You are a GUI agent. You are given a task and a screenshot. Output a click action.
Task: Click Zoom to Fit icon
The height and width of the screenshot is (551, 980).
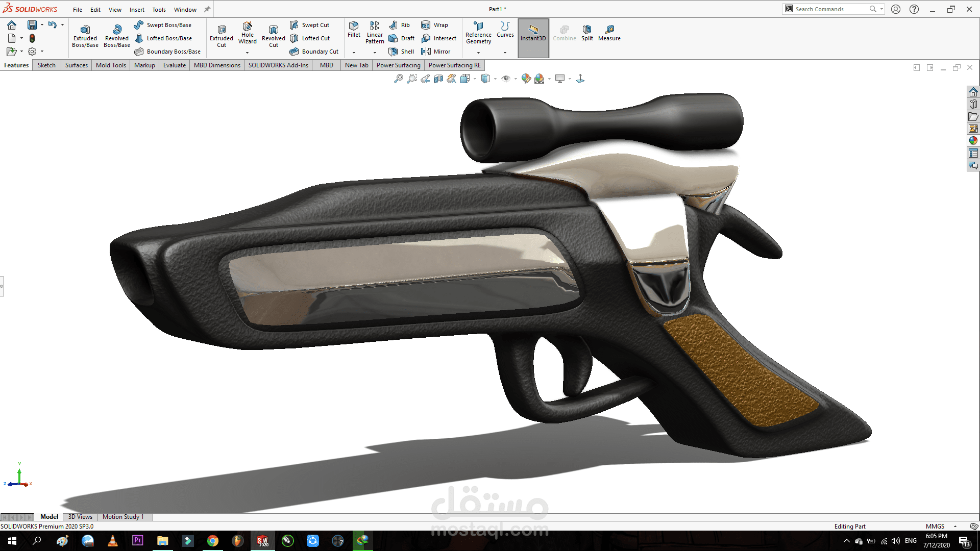pos(398,79)
